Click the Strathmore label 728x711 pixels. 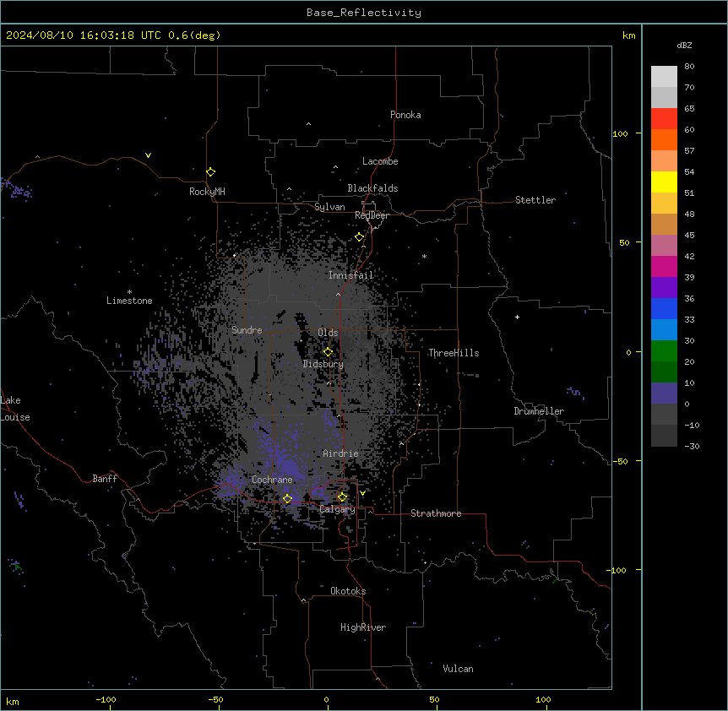(x=436, y=513)
